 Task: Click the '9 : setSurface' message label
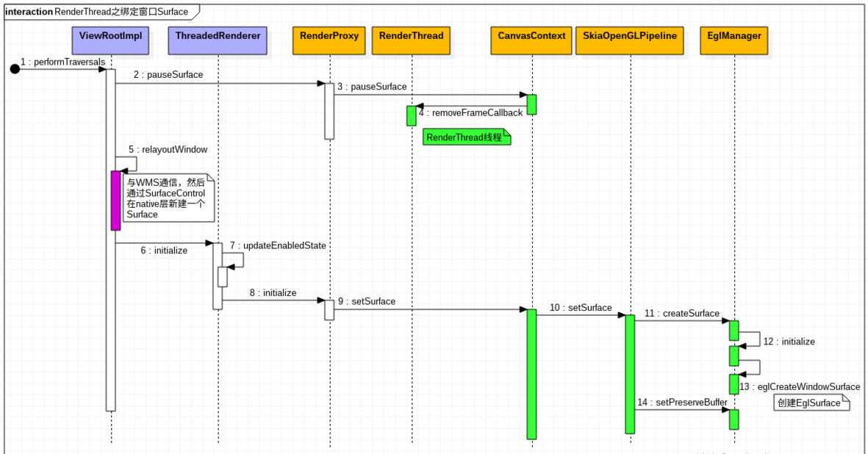[367, 301]
